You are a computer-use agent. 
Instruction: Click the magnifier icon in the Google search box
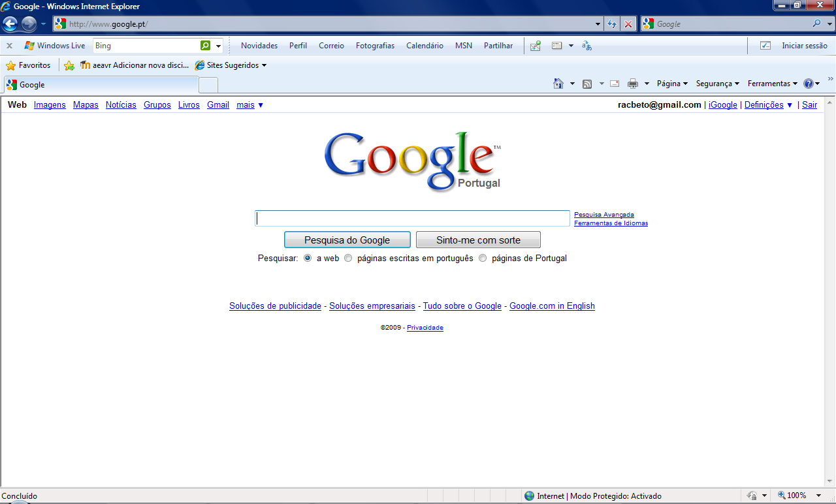(x=817, y=24)
